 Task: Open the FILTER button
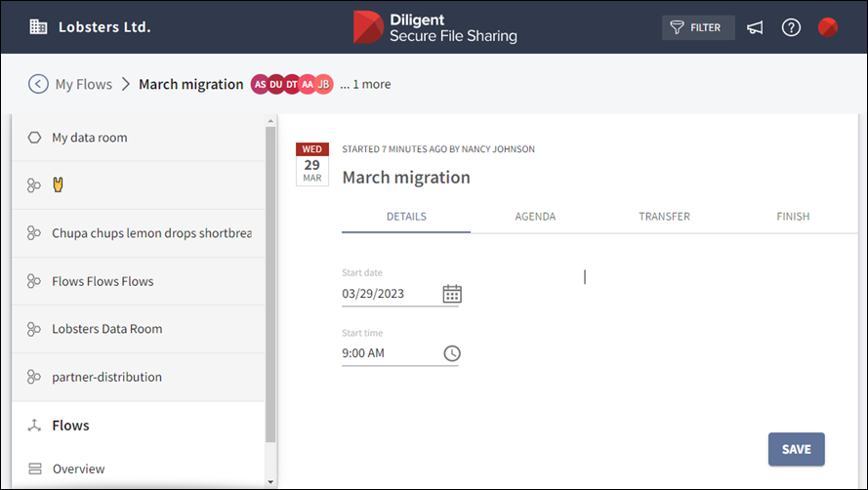coord(697,27)
